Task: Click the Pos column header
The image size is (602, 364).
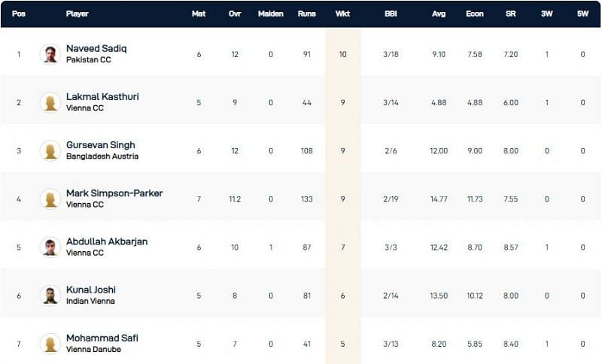Action: (19, 14)
